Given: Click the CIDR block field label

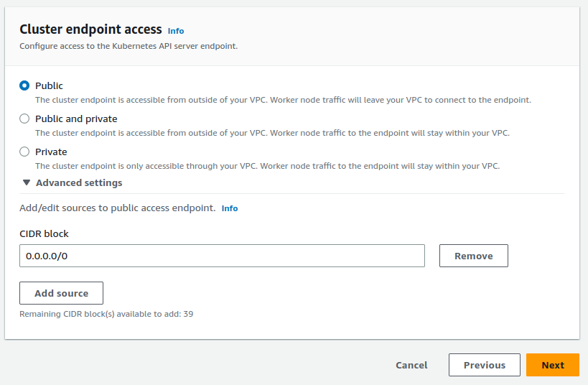Looking at the screenshot, I should (45, 233).
